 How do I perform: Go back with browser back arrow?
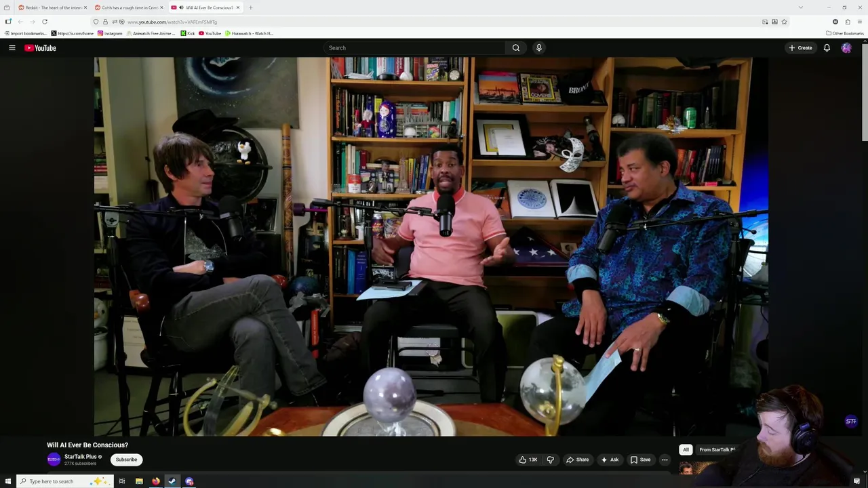[x=20, y=22]
